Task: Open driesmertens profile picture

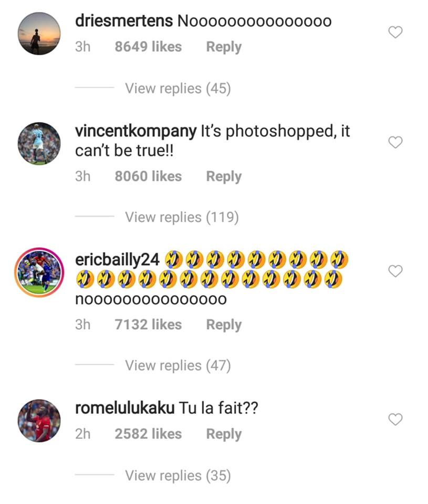Action: click(39, 34)
